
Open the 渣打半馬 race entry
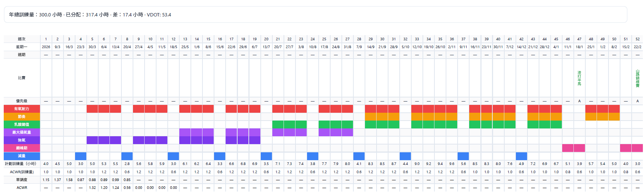[x=579, y=78]
